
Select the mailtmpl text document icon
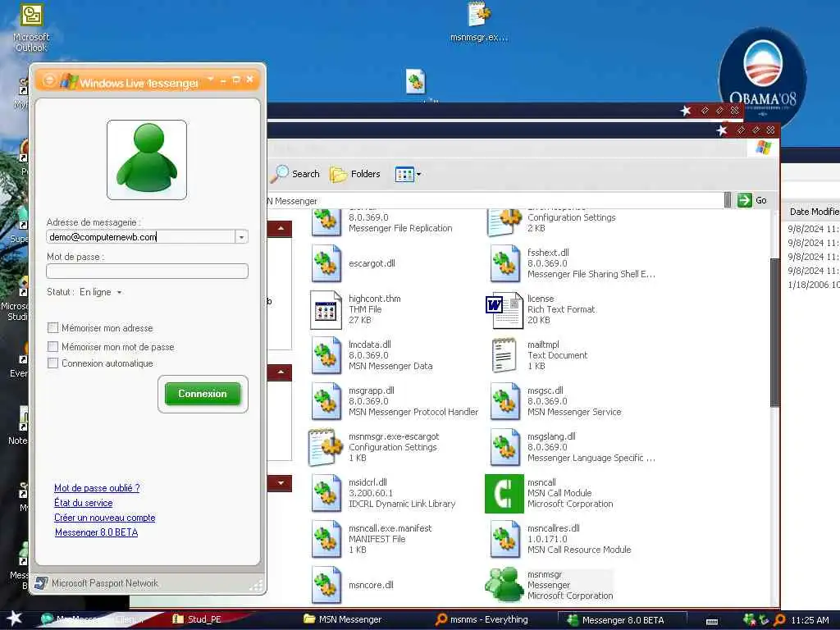tap(504, 355)
